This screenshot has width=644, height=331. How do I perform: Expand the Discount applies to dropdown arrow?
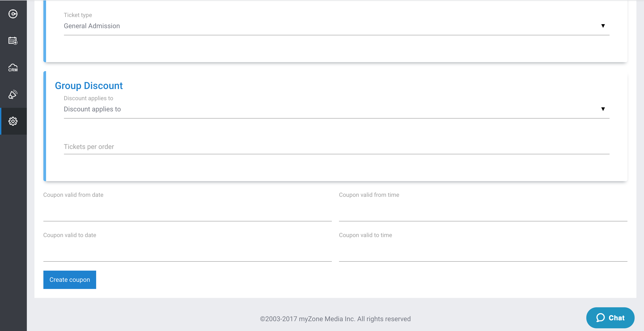click(603, 109)
